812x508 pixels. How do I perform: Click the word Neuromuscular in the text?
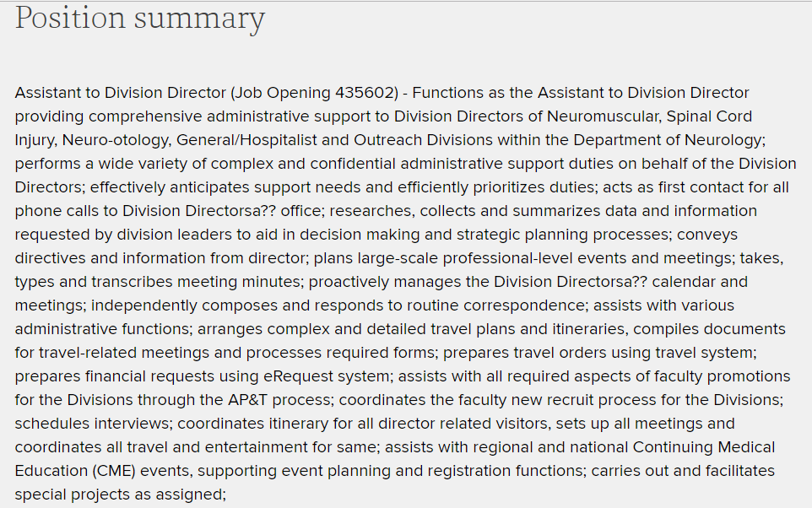(x=604, y=116)
